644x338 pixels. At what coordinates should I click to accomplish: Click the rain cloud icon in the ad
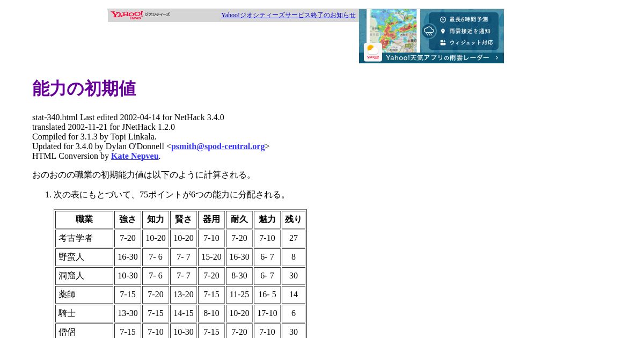click(x=429, y=31)
